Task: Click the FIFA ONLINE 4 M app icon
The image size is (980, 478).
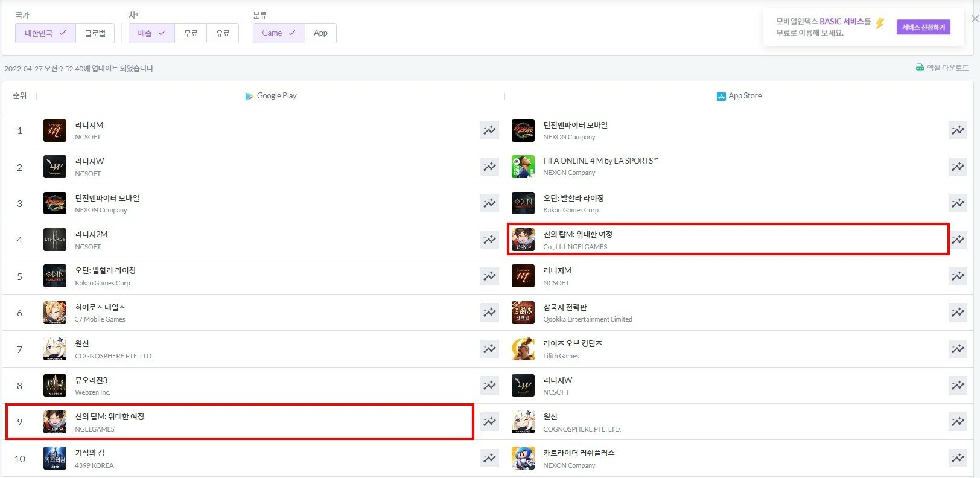Action: coord(523,167)
